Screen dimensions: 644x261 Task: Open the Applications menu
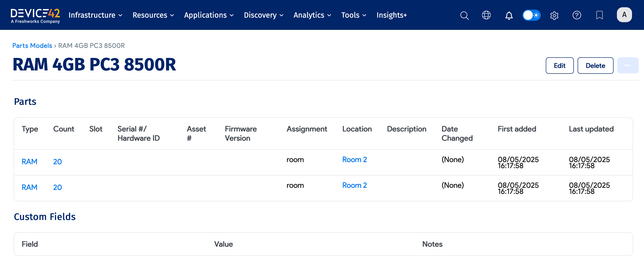coord(209,15)
